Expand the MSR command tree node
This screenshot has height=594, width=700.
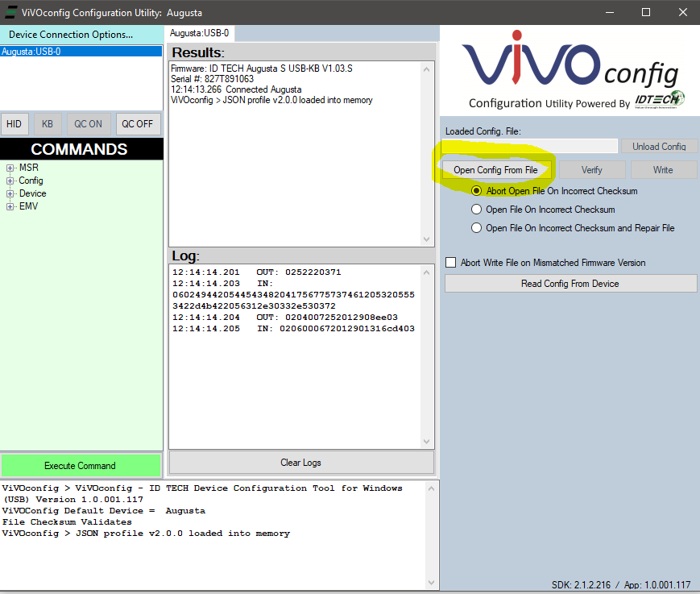click(x=10, y=168)
